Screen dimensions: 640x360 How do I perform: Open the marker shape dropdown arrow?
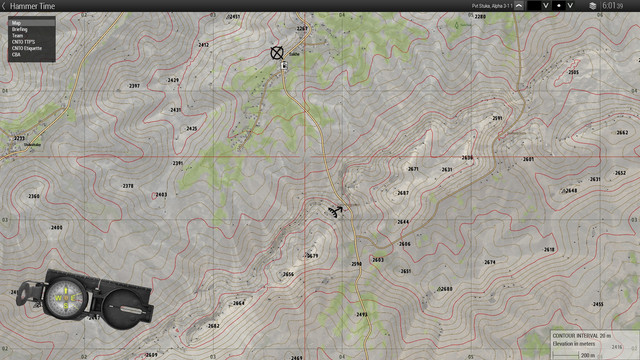(x=570, y=6)
